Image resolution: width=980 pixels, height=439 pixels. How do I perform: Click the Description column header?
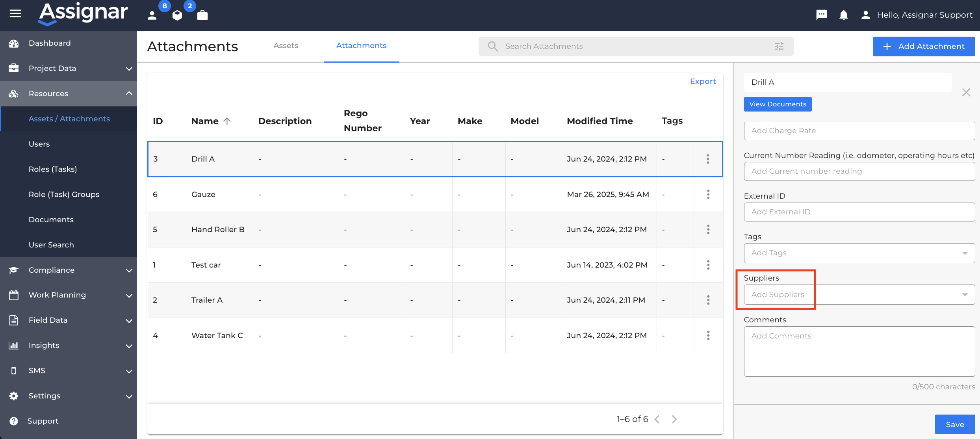(x=285, y=121)
